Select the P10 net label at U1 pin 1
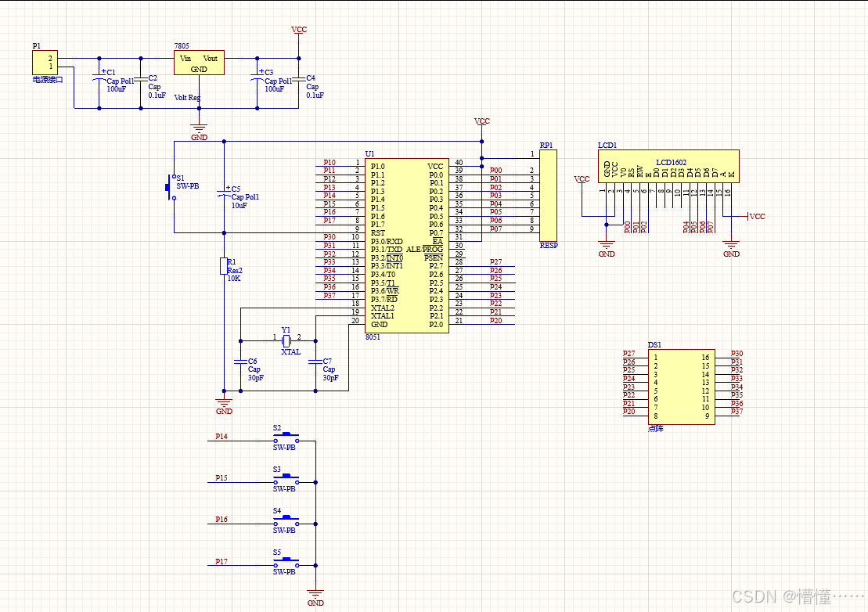868x612 pixels. (x=330, y=162)
